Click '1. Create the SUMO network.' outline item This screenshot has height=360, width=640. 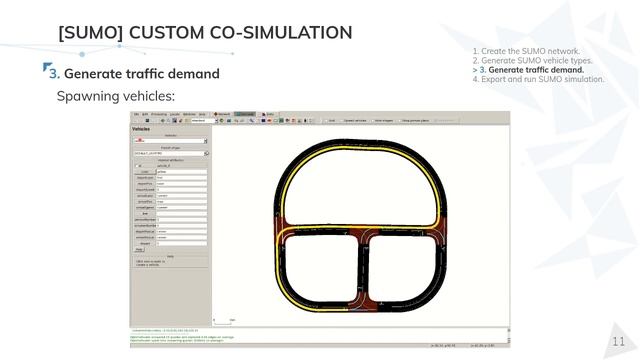[526, 51]
